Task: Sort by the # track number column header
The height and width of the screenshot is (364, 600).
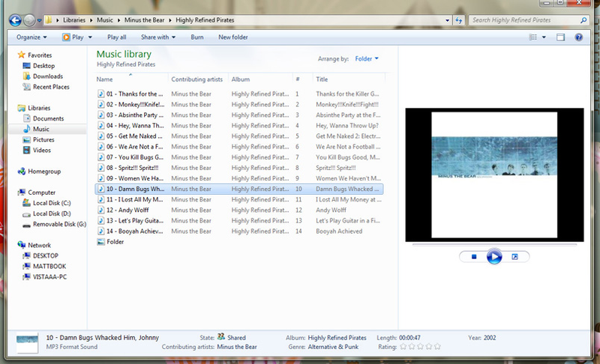Action: [297, 79]
